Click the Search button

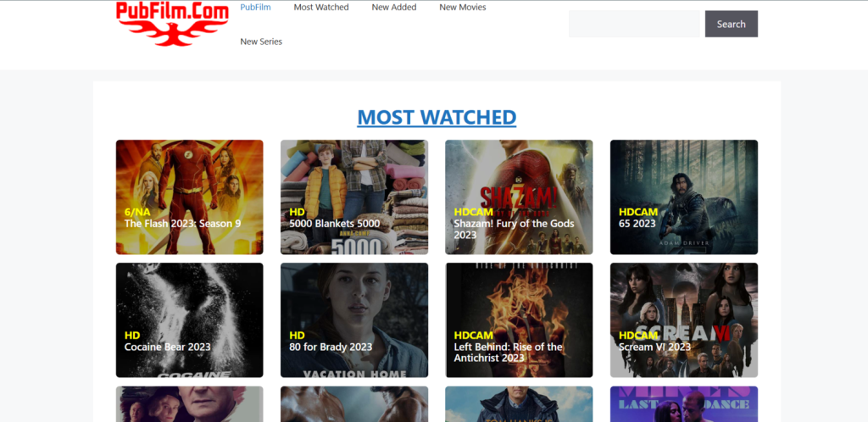732,24
